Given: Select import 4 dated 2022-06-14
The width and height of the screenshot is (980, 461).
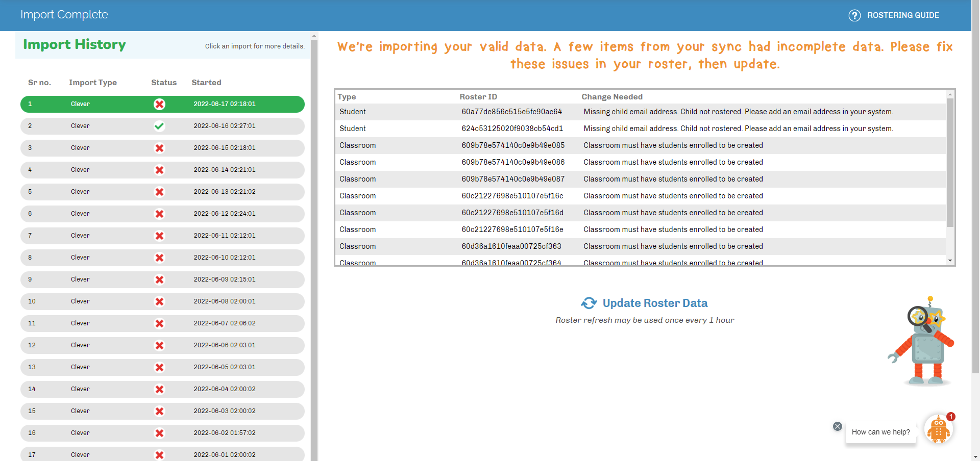Looking at the screenshot, I should [x=162, y=170].
